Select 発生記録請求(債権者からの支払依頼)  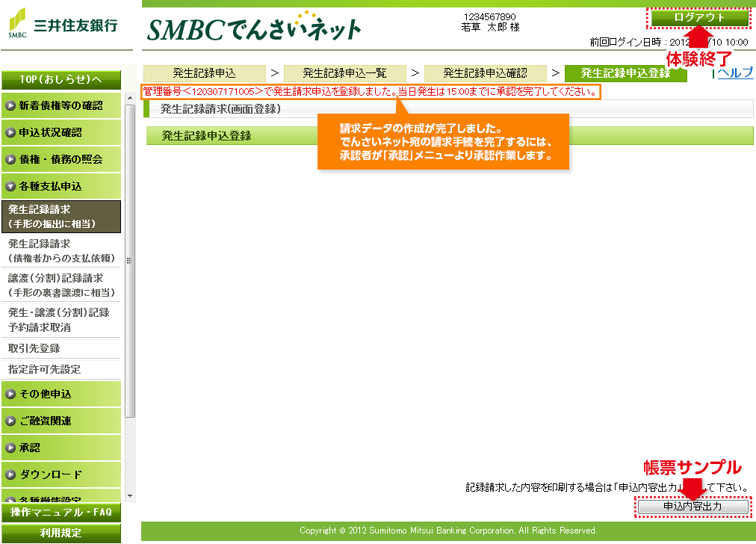tap(61, 251)
